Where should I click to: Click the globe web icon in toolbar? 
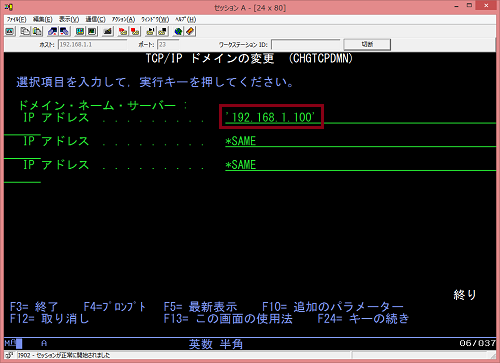(x=178, y=32)
